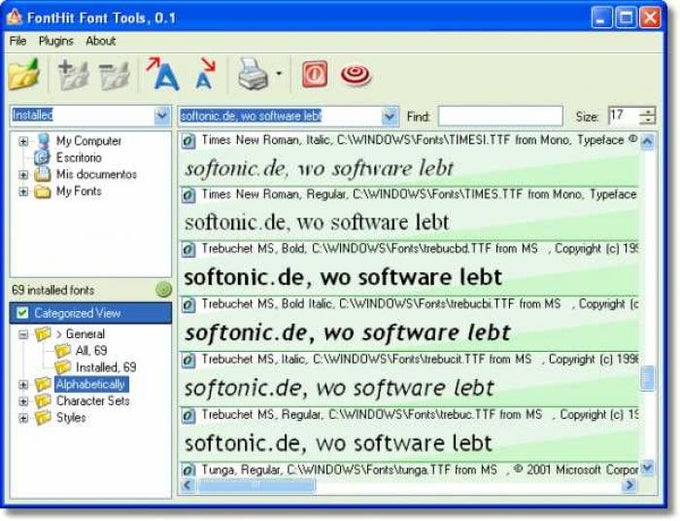Click the Times New Roman Regular font icon

coord(188,196)
